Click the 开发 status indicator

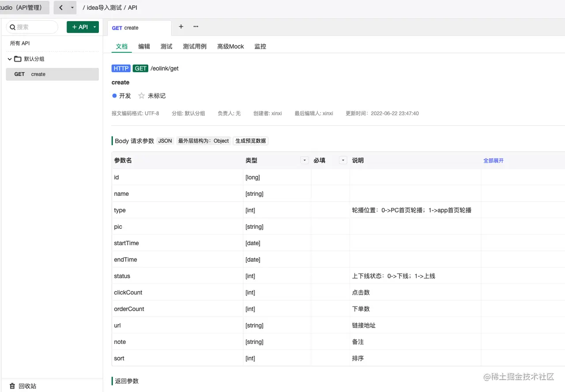coord(121,96)
